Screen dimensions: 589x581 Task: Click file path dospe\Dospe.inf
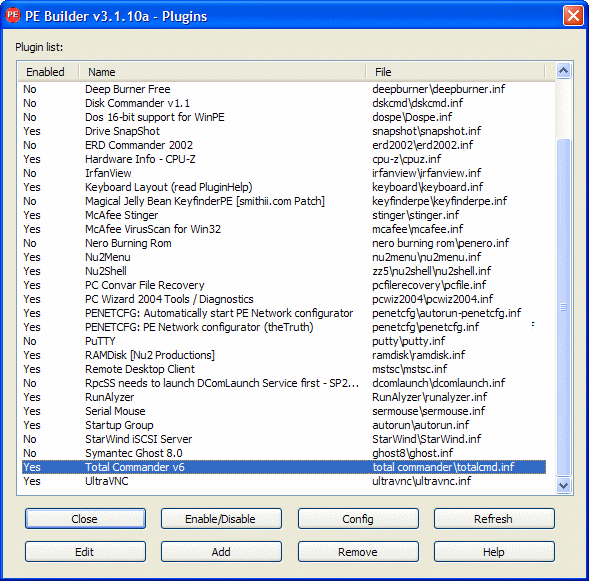(x=412, y=117)
